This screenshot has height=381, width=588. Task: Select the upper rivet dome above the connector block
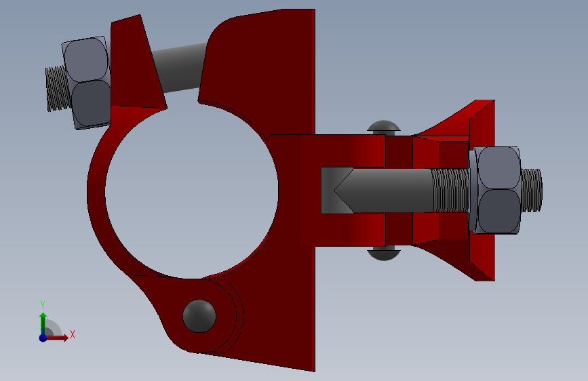(x=384, y=125)
